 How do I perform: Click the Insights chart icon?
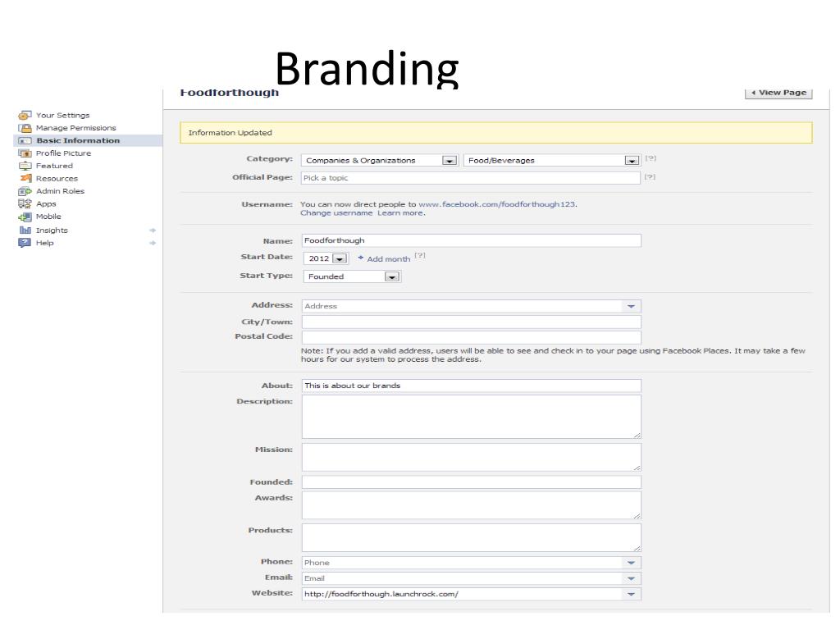25,231
